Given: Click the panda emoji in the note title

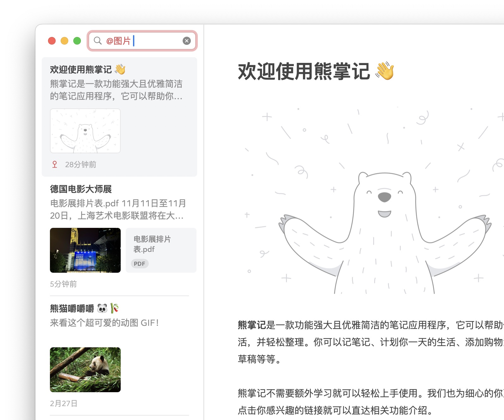Looking at the screenshot, I should click(102, 308).
